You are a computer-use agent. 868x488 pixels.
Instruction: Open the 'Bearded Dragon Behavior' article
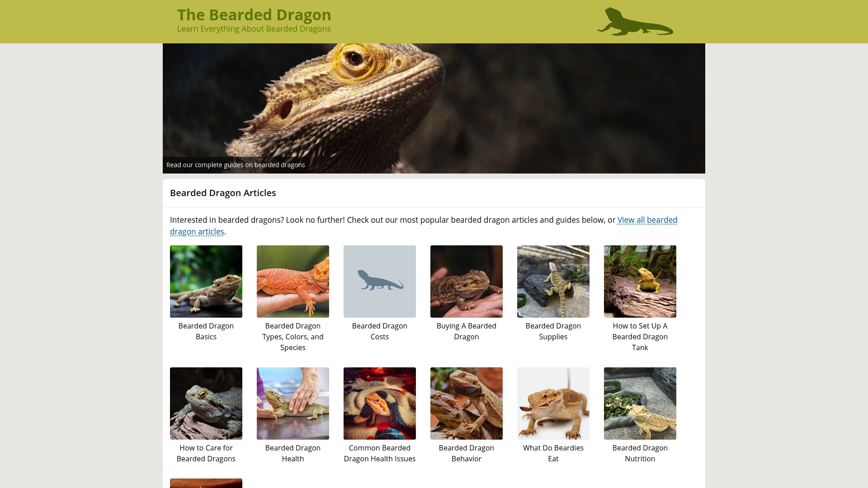pos(466,453)
